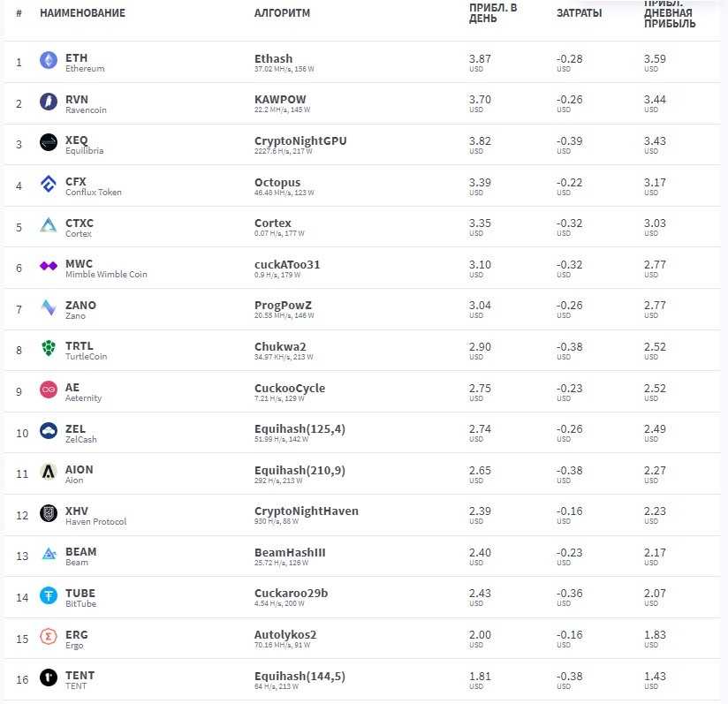Click the TENT coin name link
Image resolution: width=728 pixels, height=704 pixels.
80,676
